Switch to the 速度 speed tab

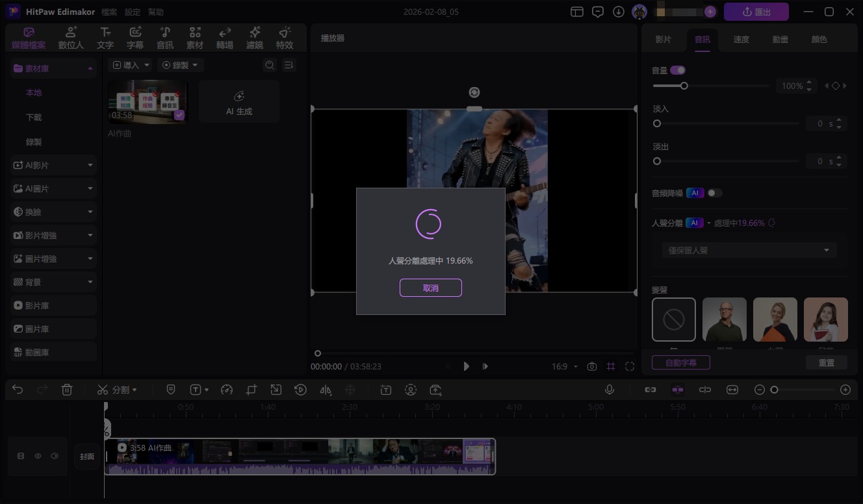(741, 40)
